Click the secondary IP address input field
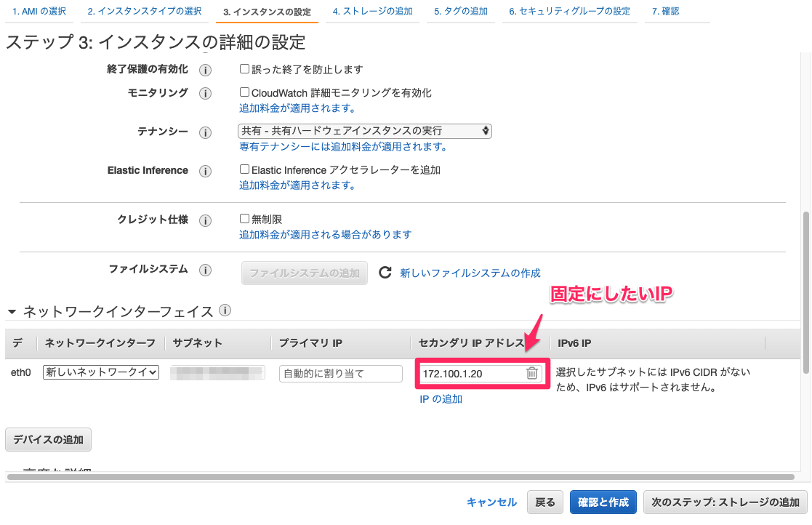 coord(473,373)
